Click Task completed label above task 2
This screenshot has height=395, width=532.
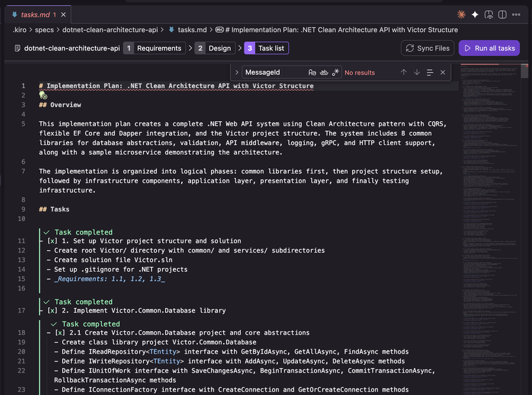[83, 302]
